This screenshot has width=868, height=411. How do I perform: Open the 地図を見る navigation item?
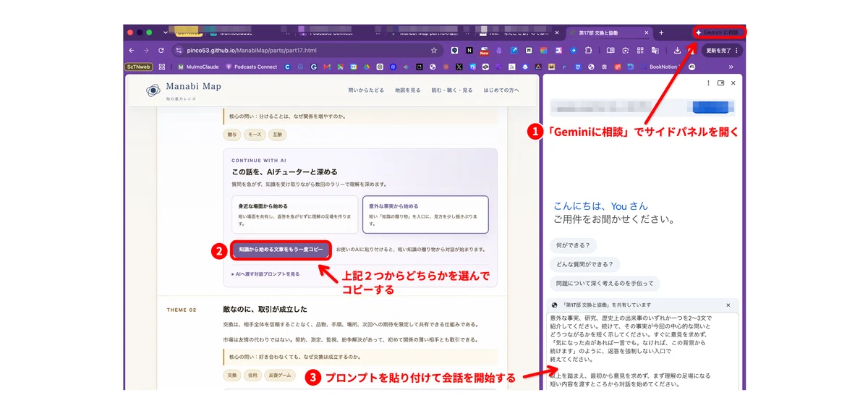click(406, 90)
